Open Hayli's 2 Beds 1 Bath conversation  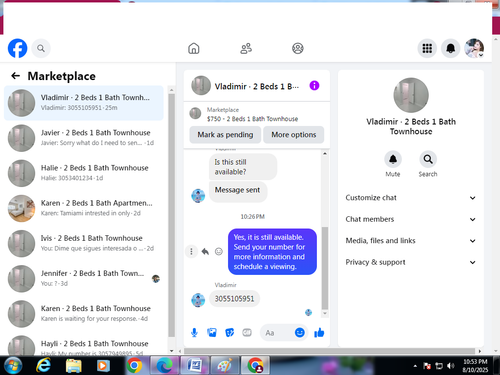pos(84,345)
